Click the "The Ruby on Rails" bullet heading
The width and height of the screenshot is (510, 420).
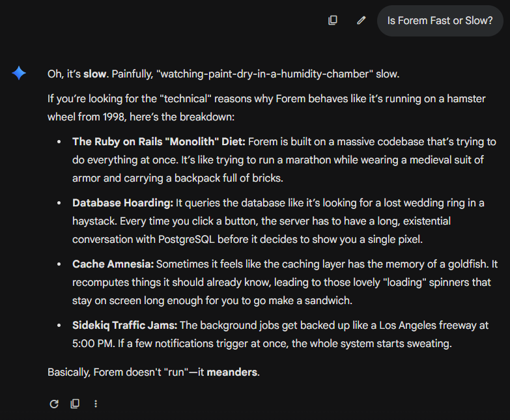(158, 141)
